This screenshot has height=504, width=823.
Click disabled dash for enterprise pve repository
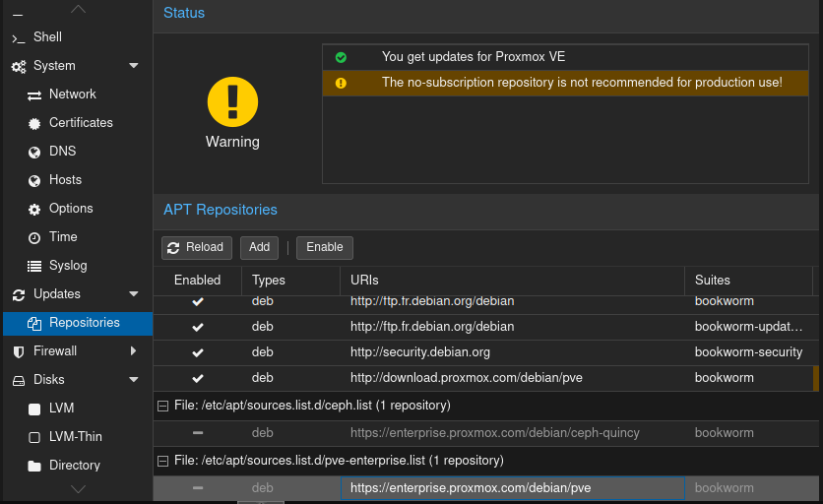click(198, 488)
